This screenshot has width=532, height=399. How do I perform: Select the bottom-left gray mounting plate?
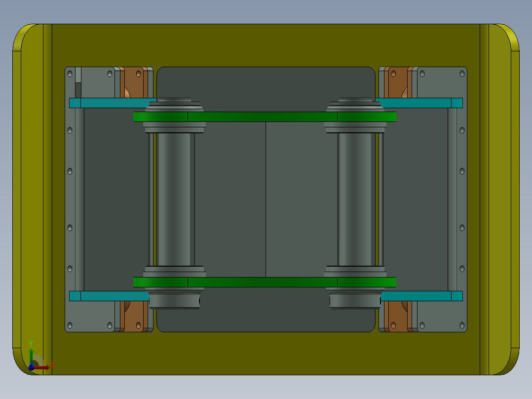click(x=92, y=317)
